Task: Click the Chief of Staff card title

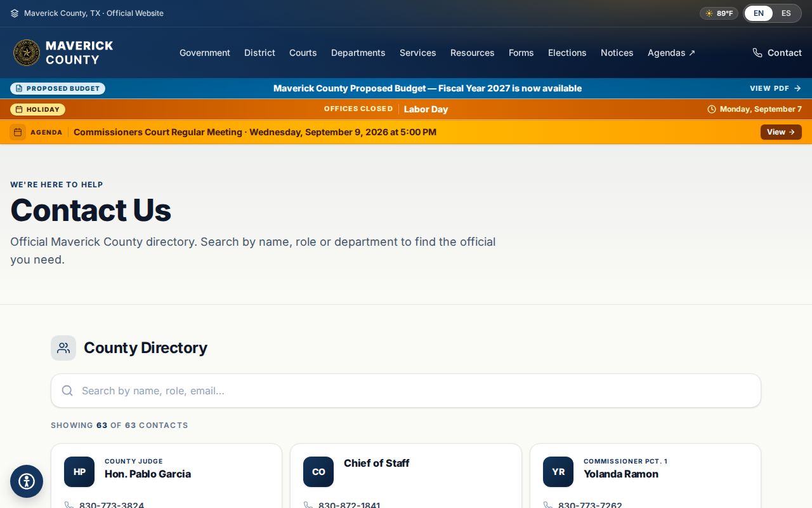Action: click(376, 463)
